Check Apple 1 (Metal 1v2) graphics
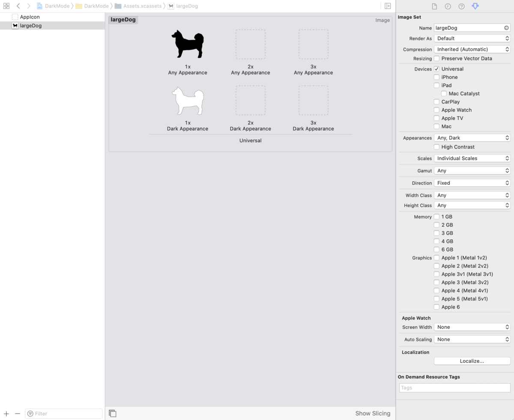 [x=436, y=258]
